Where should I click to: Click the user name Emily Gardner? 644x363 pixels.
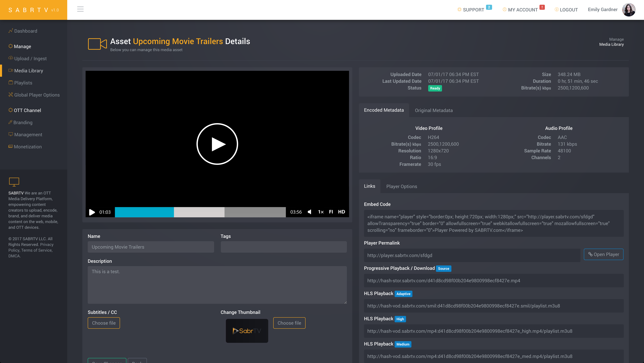point(602,10)
